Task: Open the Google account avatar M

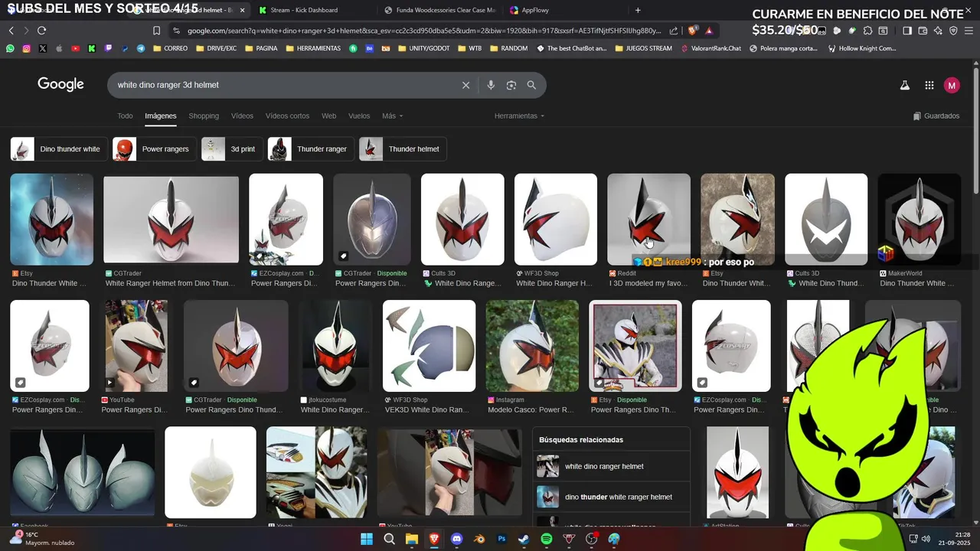Action: pyautogui.click(x=952, y=86)
